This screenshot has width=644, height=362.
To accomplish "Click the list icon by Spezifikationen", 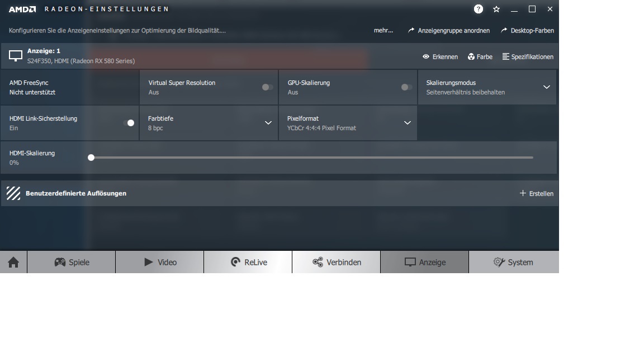I will [505, 56].
